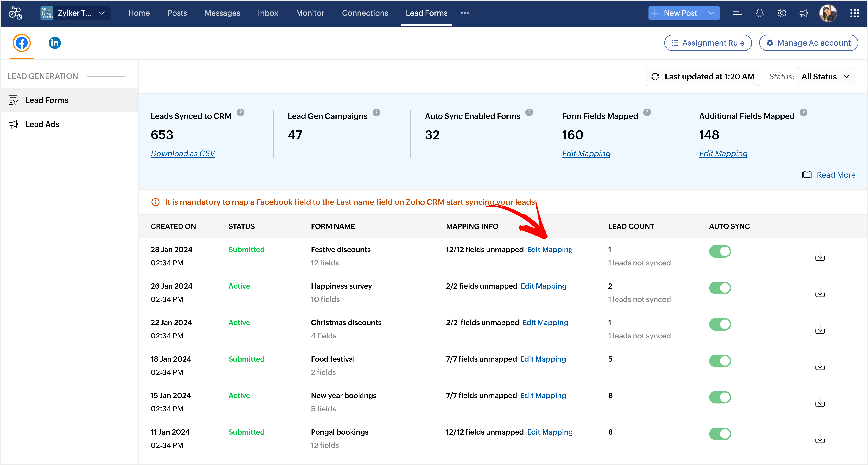Click the user profile avatar
The width and height of the screenshot is (868, 465).
point(828,13)
